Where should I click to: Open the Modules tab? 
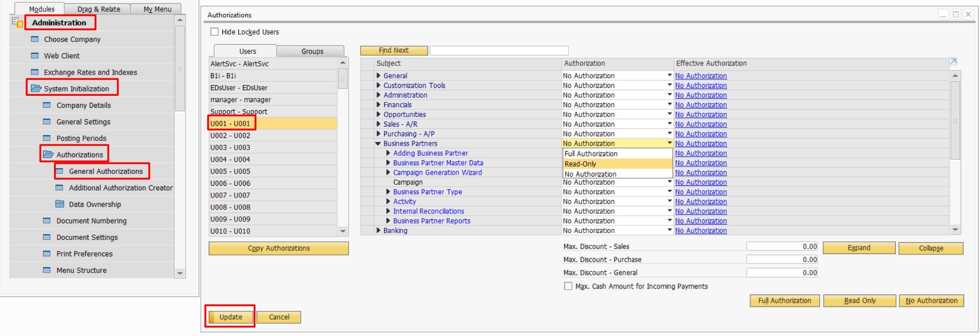click(41, 9)
